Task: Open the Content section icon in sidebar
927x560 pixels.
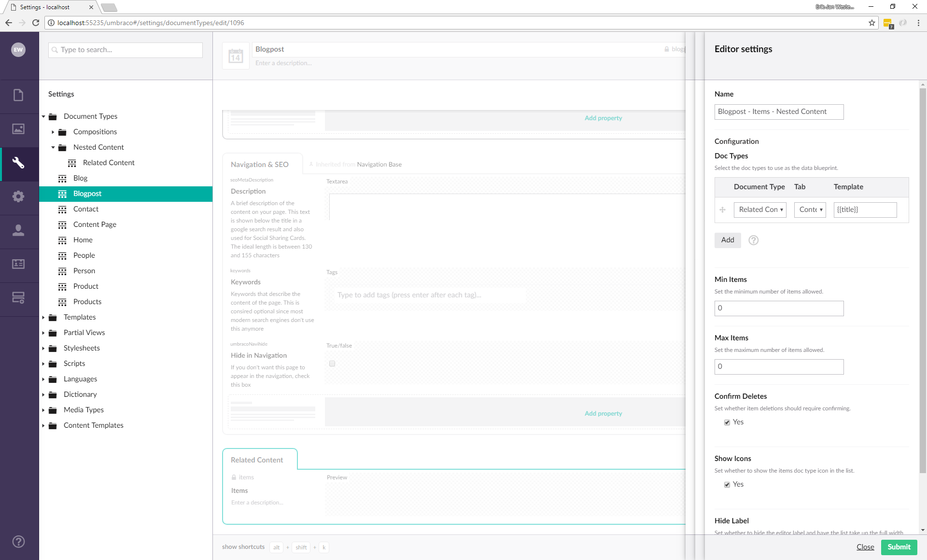Action: tap(18, 95)
